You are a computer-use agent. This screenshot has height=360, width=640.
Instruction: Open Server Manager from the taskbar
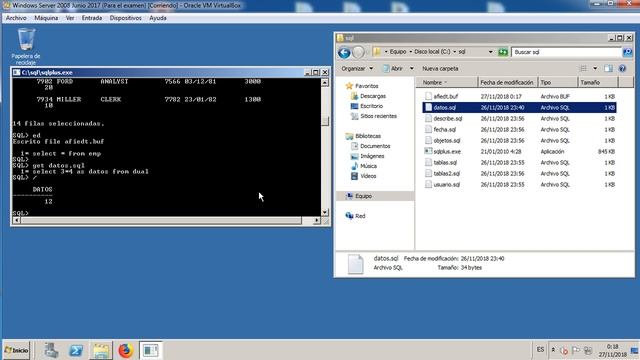point(51,350)
